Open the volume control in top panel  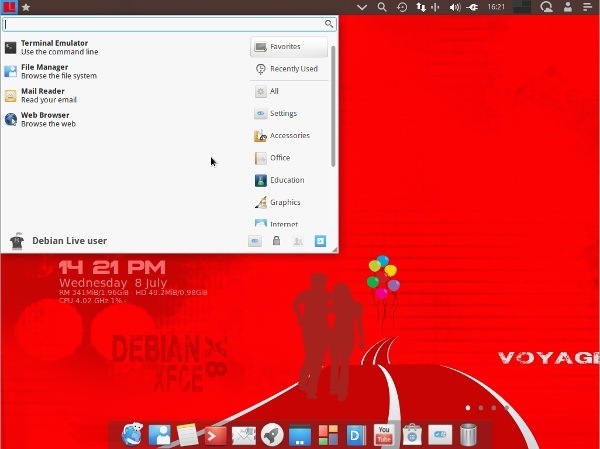[x=455, y=7]
